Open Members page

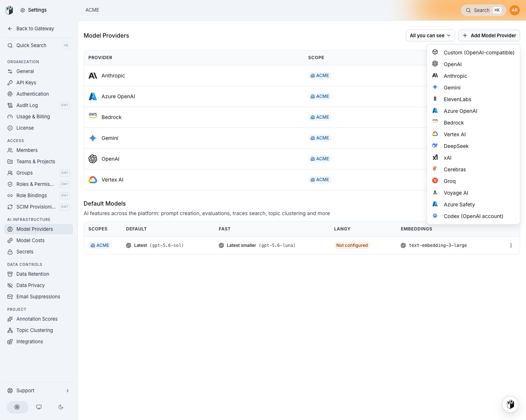(39, 150)
